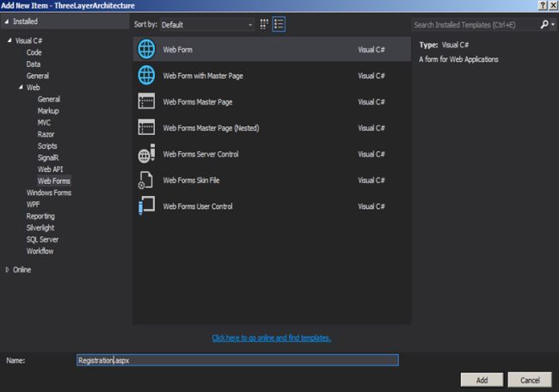
Task: Select Workflow category
Action: 40,251
